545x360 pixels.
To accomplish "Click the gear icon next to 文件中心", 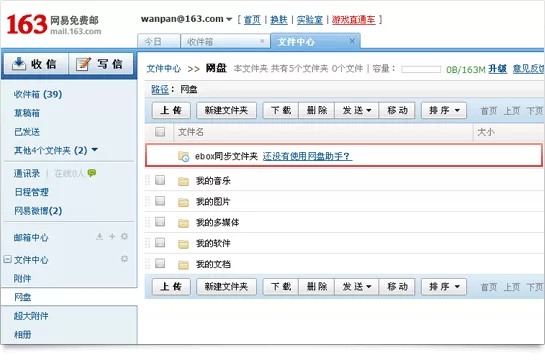I will [124, 259].
